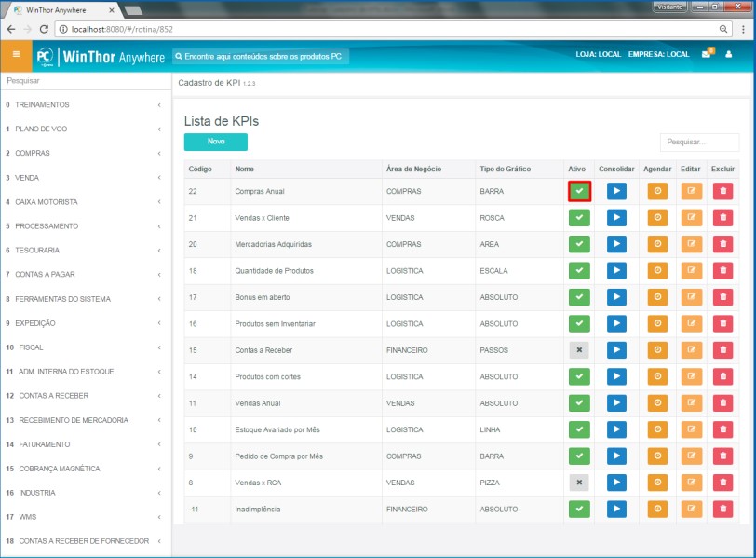Activate the Vendas x RCA KPI
756x558 pixels.
579,483
